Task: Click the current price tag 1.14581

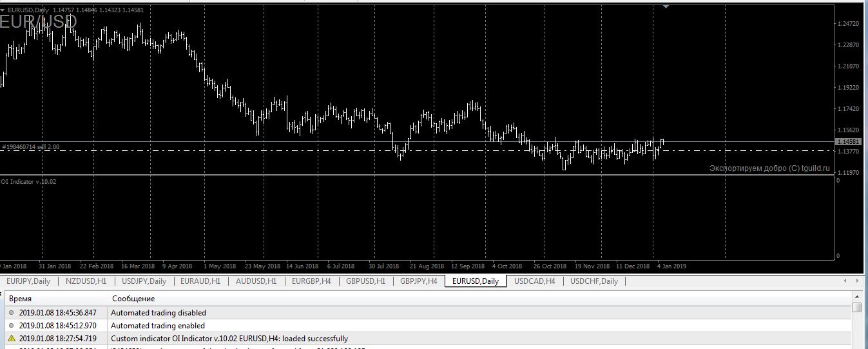Action: pyautogui.click(x=848, y=141)
